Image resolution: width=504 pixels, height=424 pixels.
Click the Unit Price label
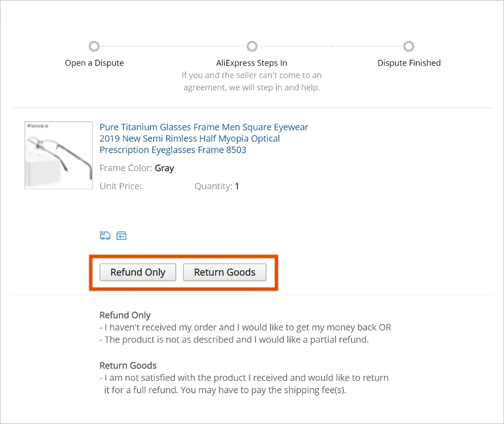tap(121, 186)
